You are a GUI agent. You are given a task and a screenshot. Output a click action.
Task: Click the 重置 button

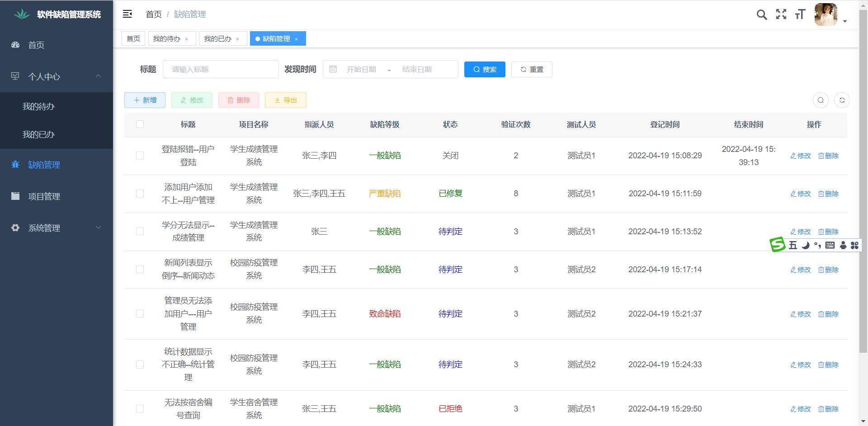532,69
